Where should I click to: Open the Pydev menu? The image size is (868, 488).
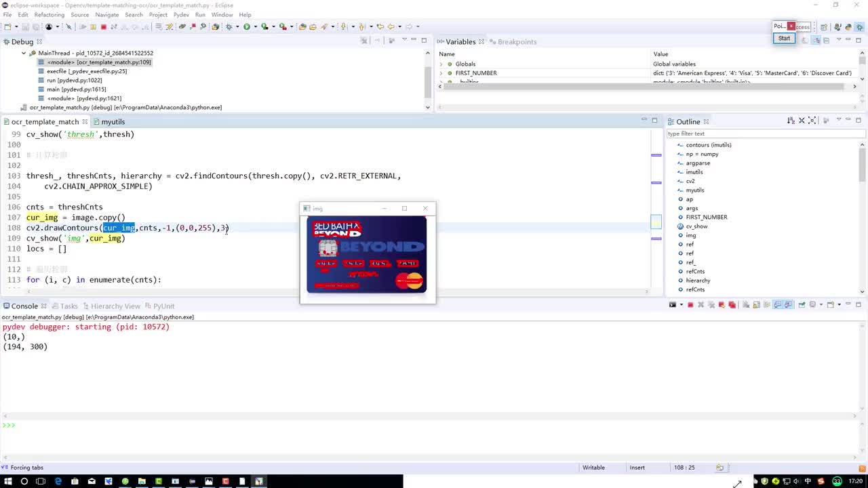(181, 14)
